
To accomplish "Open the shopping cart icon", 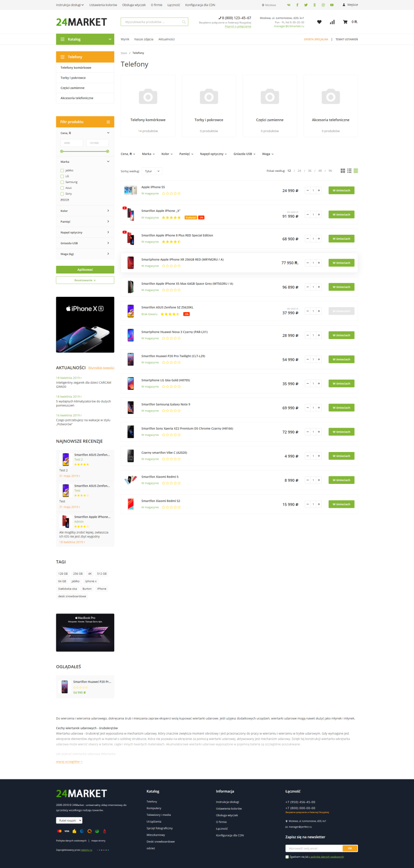I will coord(345,22).
